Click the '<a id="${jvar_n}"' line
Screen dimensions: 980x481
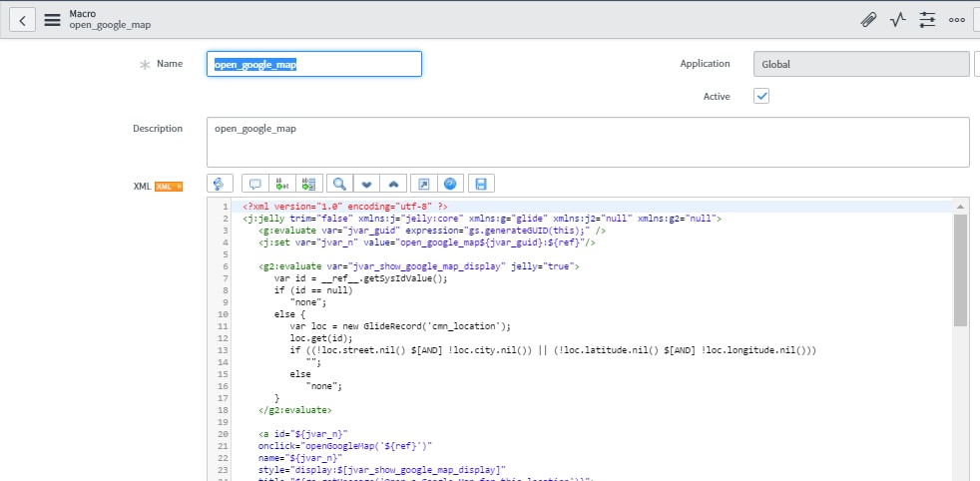point(303,434)
